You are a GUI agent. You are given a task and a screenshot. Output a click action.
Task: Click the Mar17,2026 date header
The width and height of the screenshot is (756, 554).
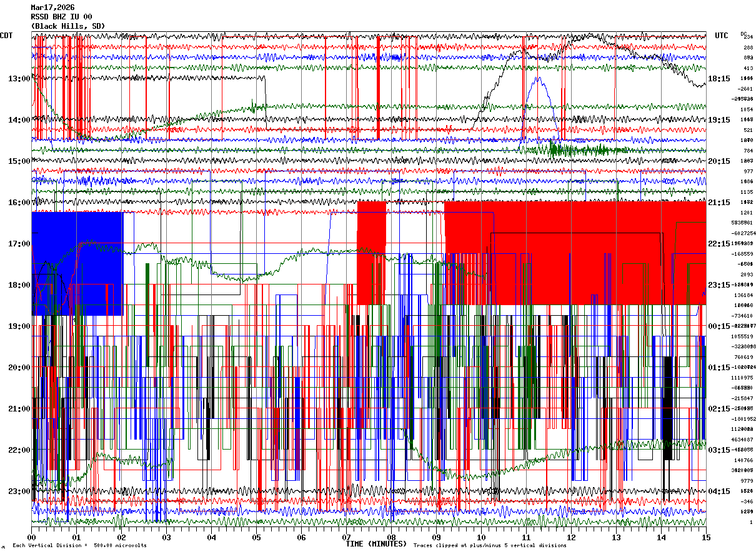53,8
